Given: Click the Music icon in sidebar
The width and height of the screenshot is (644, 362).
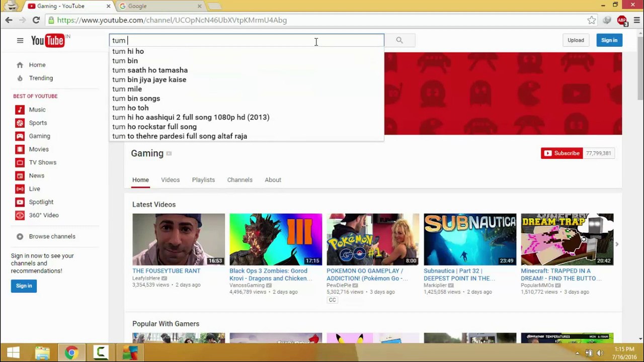Looking at the screenshot, I should coord(20,110).
